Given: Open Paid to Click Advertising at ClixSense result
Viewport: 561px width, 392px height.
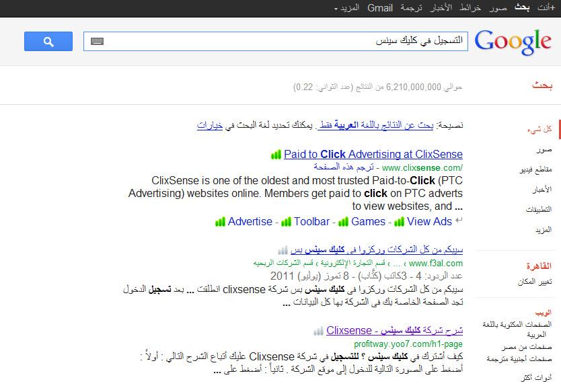Looking at the screenshot, I should coord(373,155).
